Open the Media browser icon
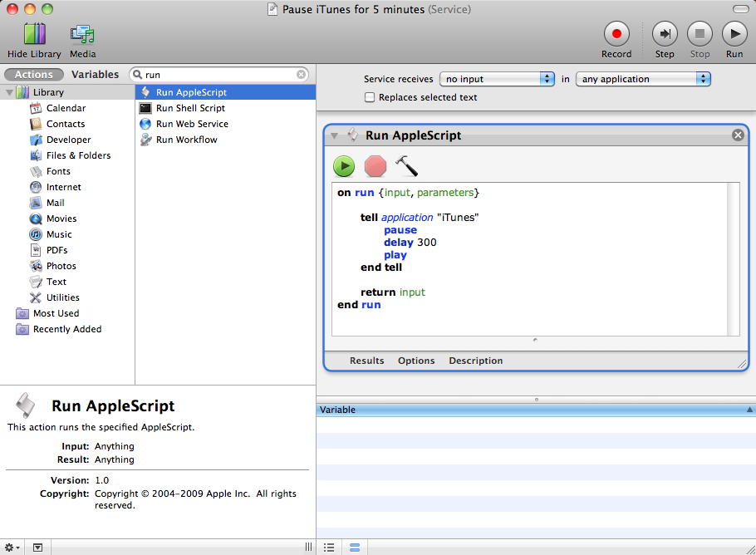Screen dimensions: 756x555 pyautogui.click(x=82, y=35)
